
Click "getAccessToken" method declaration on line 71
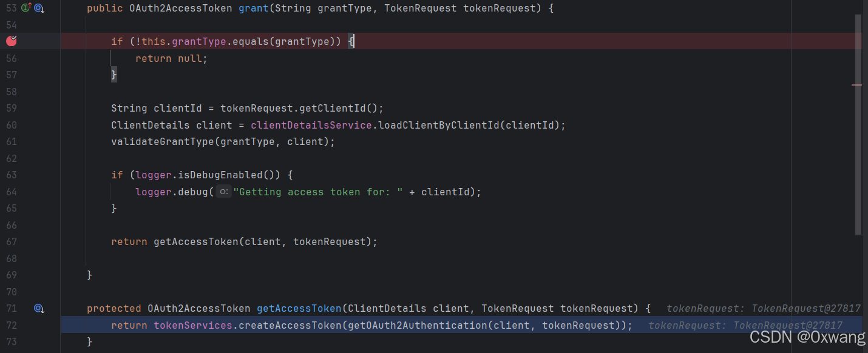point(299,308)
